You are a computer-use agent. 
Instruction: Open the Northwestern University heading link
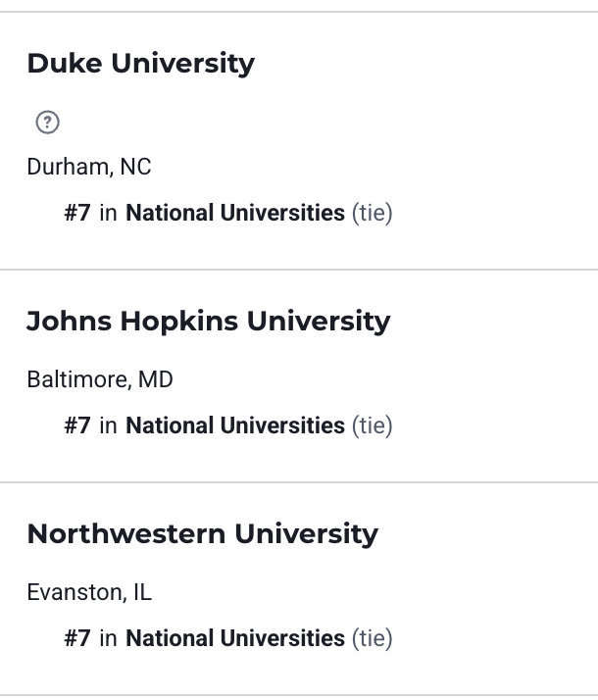[x=203, y=534]
